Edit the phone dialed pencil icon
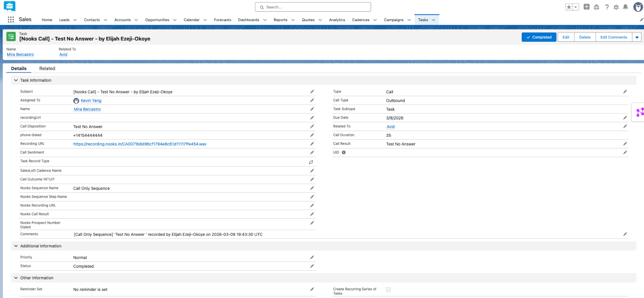This screenshot has width=644, height=298. pos(312,135)
